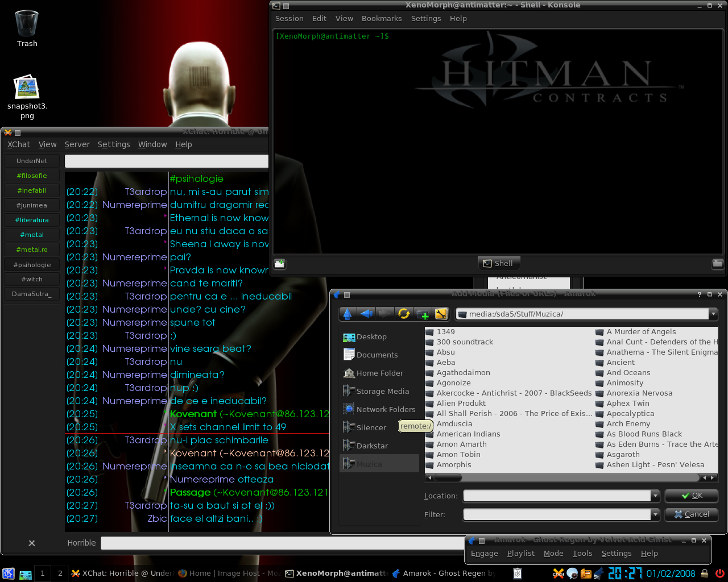
Task: Open Documents place in Add Media sidebar
Action: click(x=379, y=355)
